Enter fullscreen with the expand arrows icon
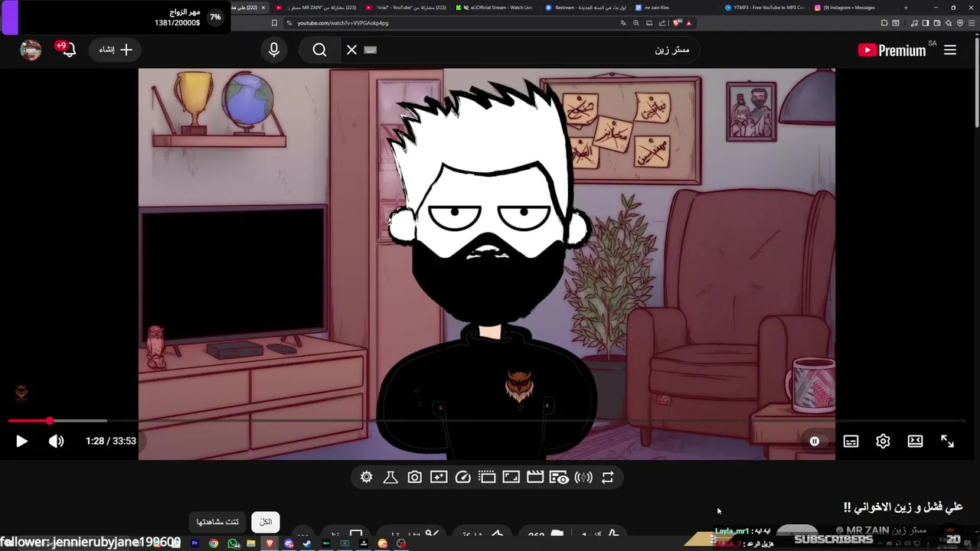 pos(947,441)
